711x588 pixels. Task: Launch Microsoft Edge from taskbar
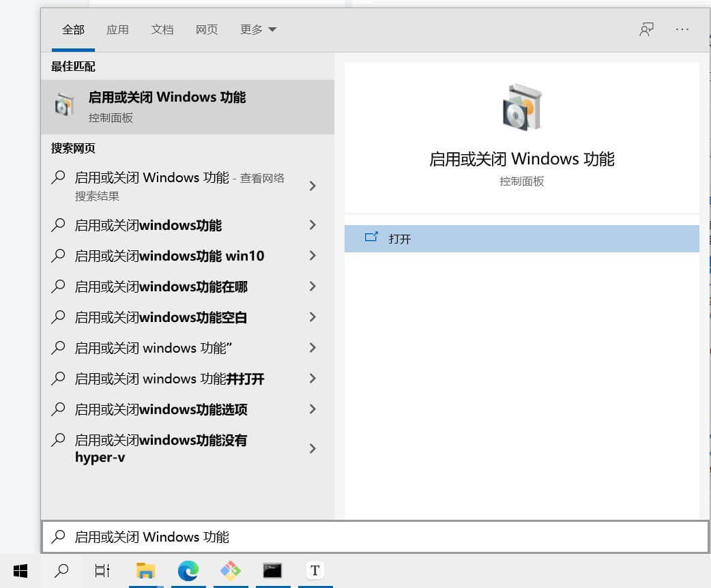click(x=188, y=571)
